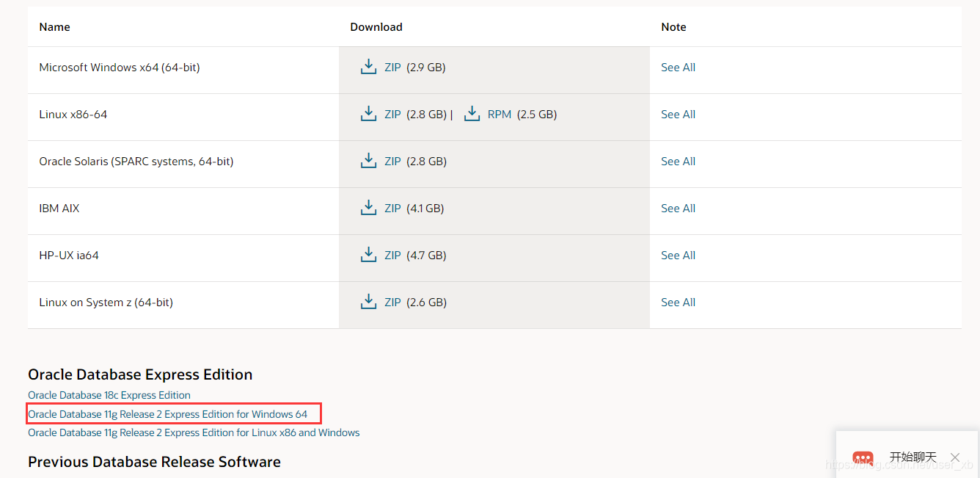Click download icon for HP-UX ia64 ZIP

[x=368, y=255]
